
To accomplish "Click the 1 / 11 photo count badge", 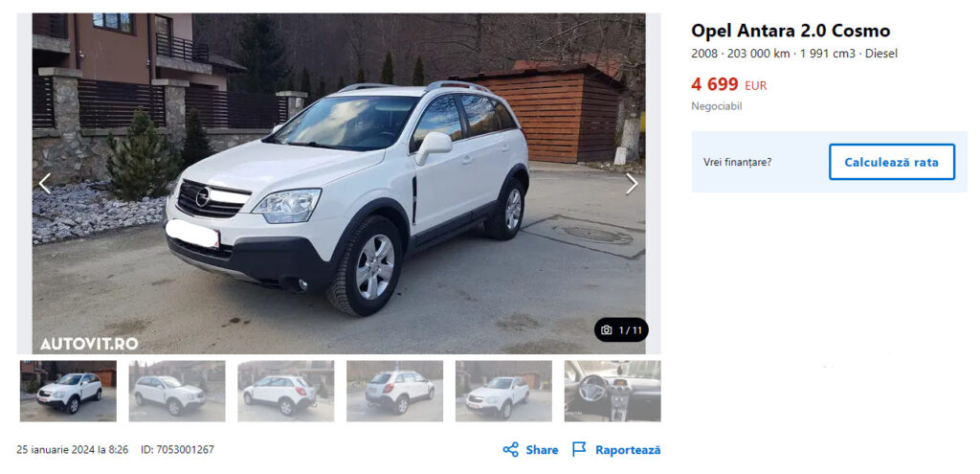I will (x=621, y=330).
